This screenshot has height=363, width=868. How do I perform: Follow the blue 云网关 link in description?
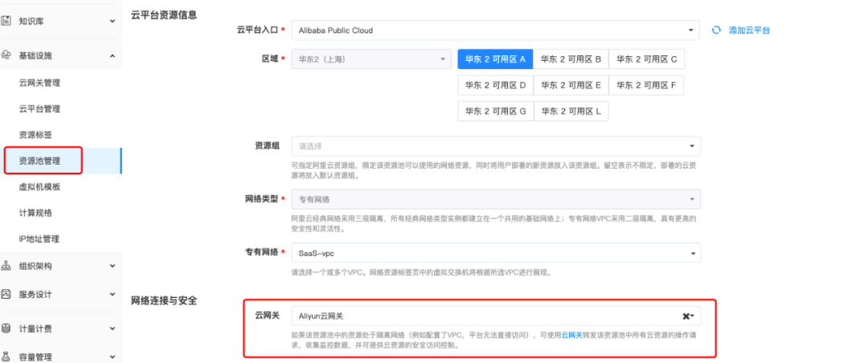click(x=572, y=336)
